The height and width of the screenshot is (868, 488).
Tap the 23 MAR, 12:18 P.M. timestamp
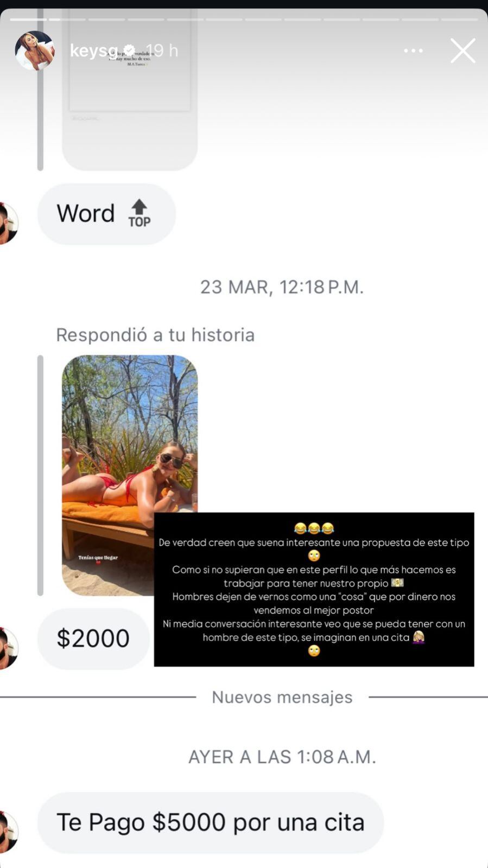pyautogui.click(x=282, y=286)
